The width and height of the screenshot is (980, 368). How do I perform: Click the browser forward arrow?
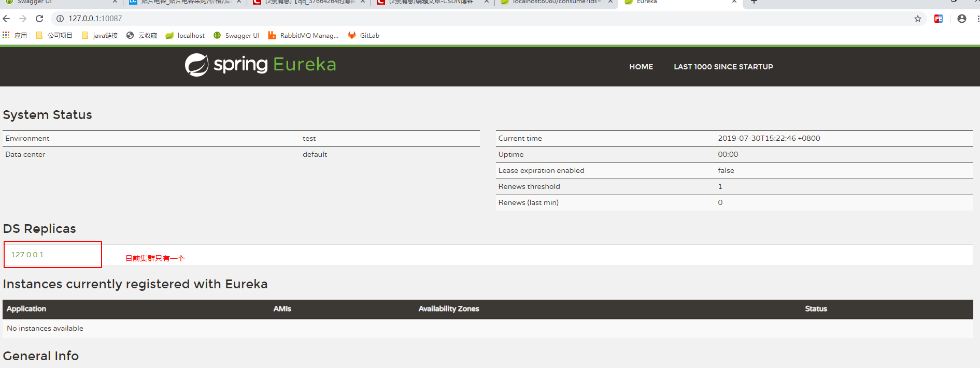pos(23,19)
